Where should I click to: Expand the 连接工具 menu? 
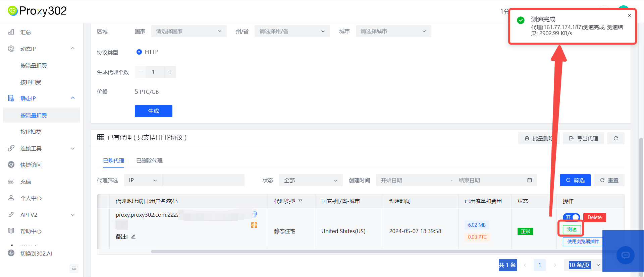[x=73, y=148]
